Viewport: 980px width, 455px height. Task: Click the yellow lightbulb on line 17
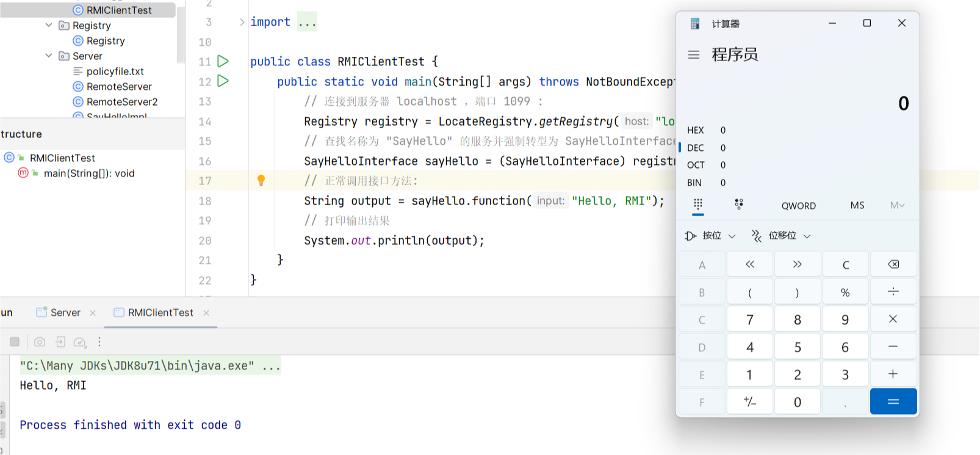[261, 180]
